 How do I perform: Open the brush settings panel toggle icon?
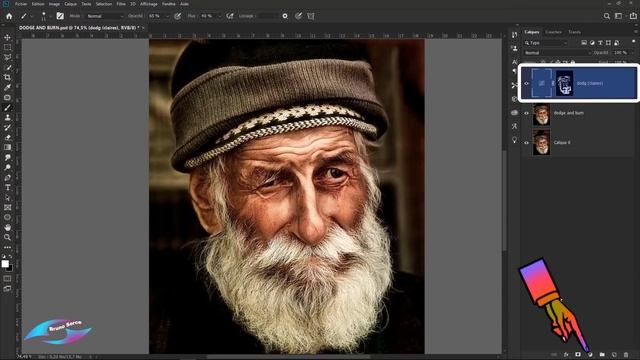(60, 16)
